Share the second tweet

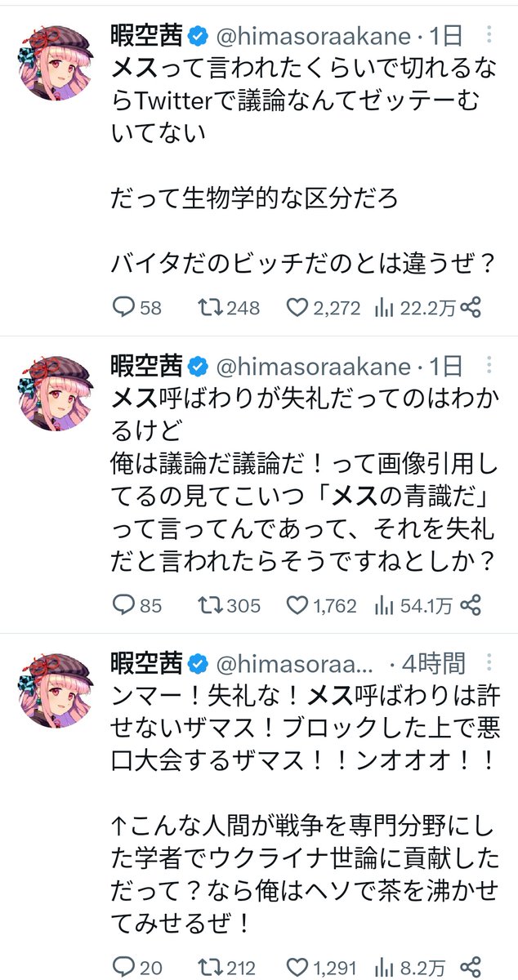pos(471,605)
